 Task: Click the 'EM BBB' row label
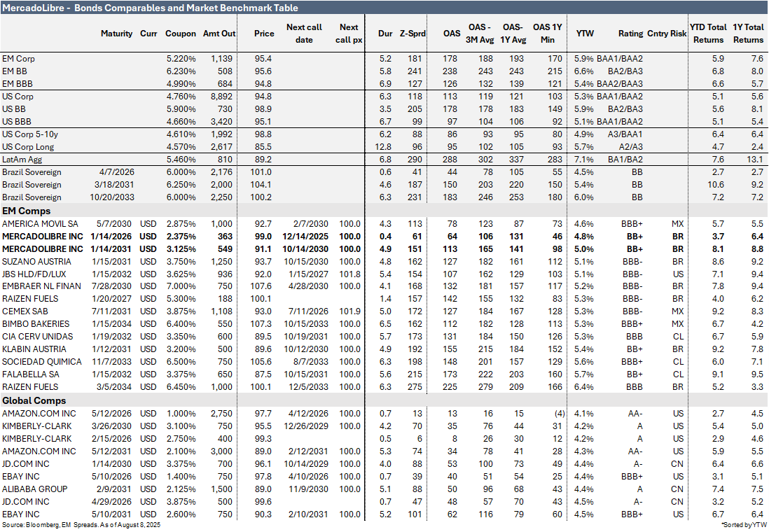point(18,84)
